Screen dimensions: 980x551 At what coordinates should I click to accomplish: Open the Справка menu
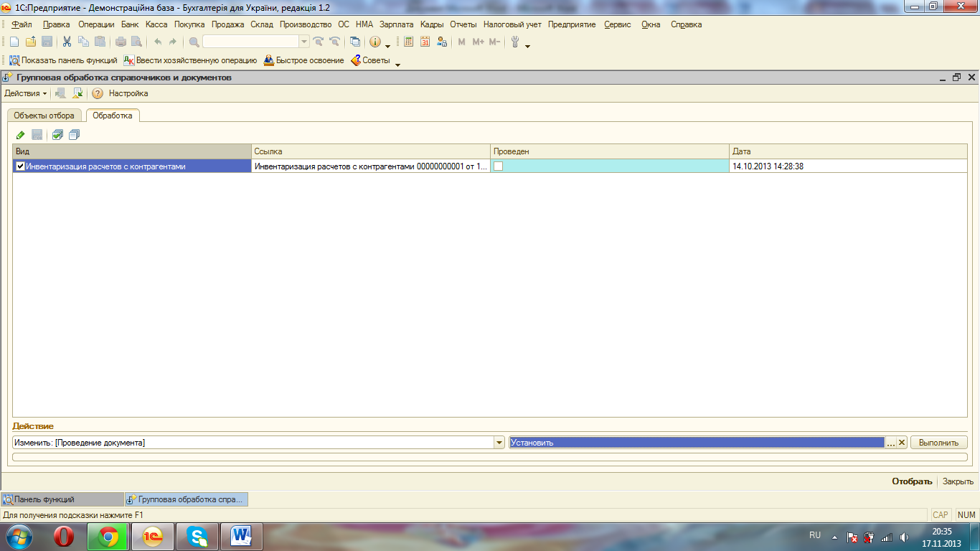pos(687,24)
